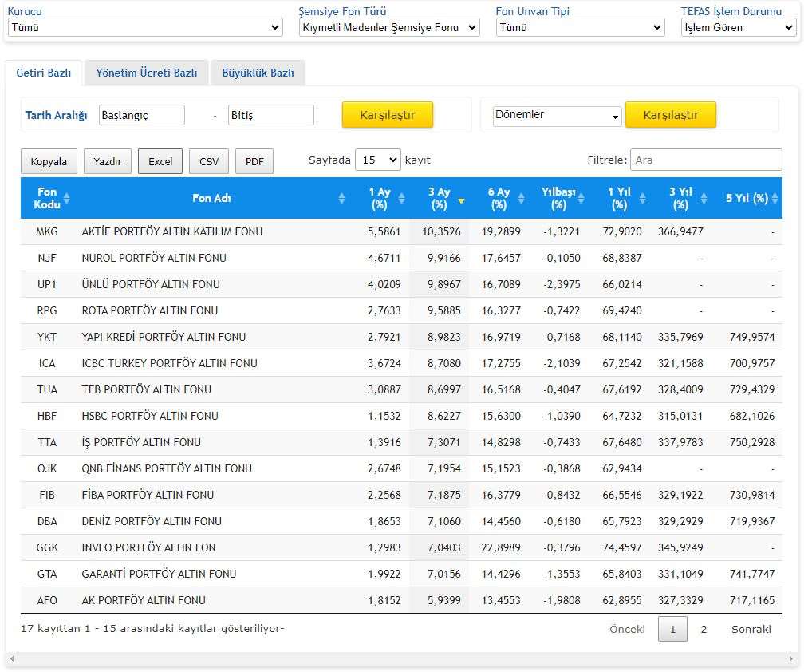Open the Kurucu dropdown
Image resolution: width=812 pixels, height=672 pixels.
click(x=145, y=28)
